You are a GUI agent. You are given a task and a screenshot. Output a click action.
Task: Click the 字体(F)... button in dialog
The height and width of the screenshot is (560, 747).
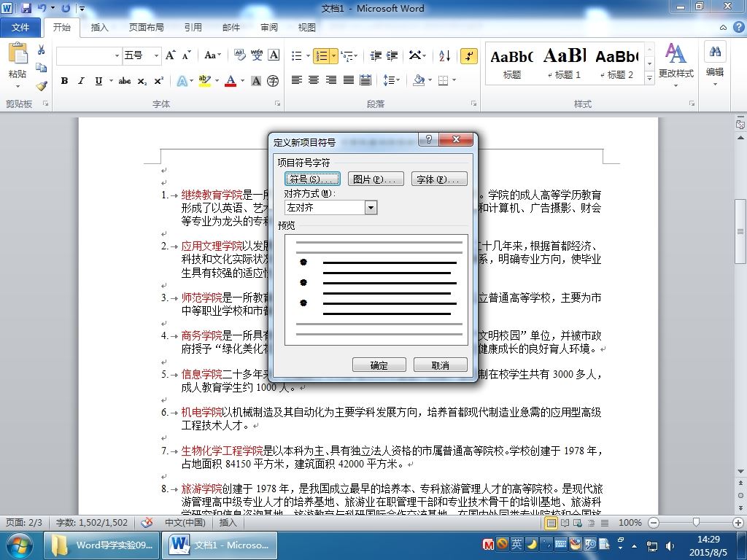tap(439, 179)
